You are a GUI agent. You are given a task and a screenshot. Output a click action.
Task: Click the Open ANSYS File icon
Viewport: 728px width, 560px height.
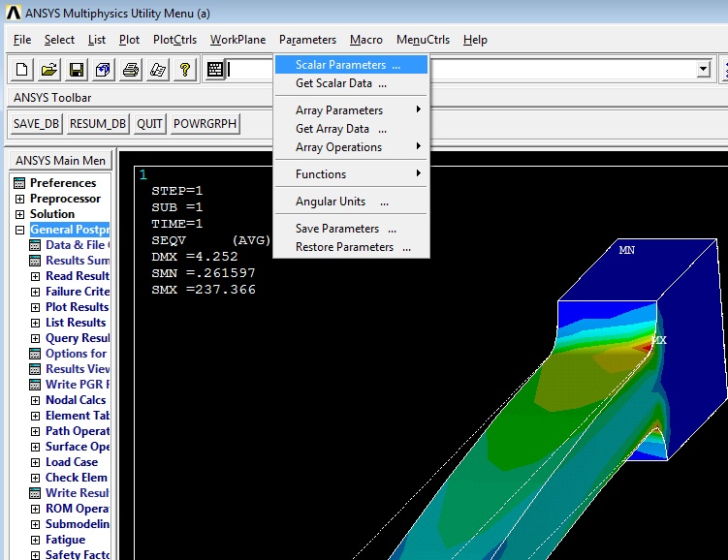[x=48, y=70]
